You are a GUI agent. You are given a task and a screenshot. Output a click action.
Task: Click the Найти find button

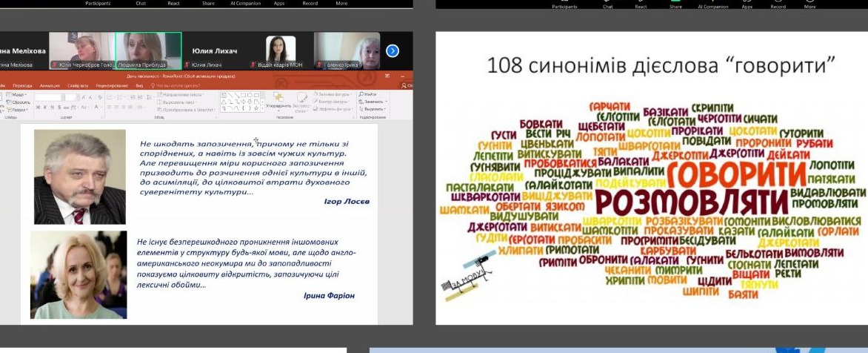point(368,94)
